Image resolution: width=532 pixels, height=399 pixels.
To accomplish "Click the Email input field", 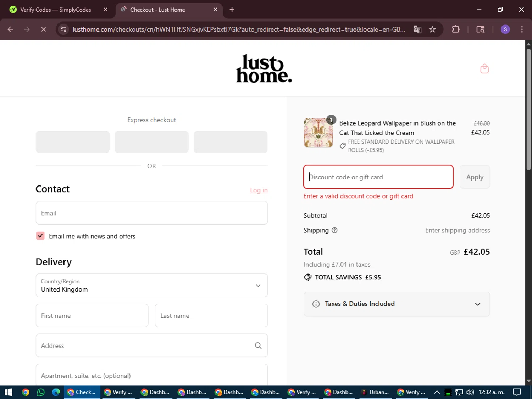I will coord(152,213).
